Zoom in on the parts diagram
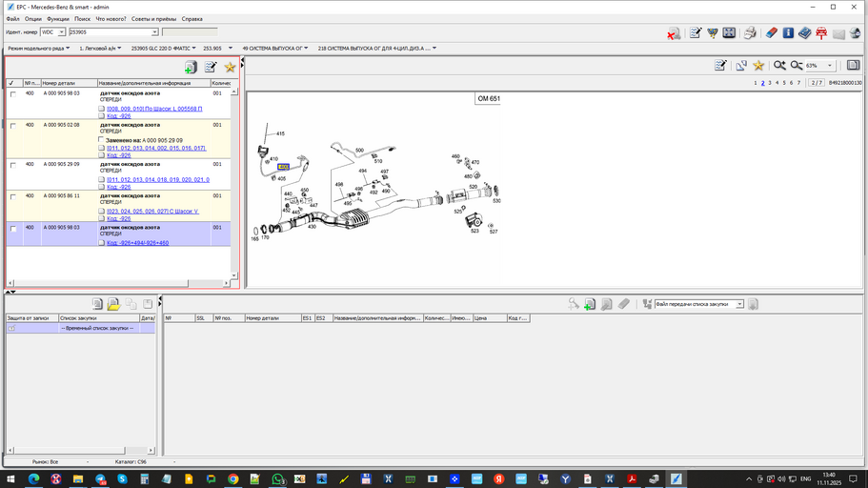868x488 pixels. tap(779, 66)
